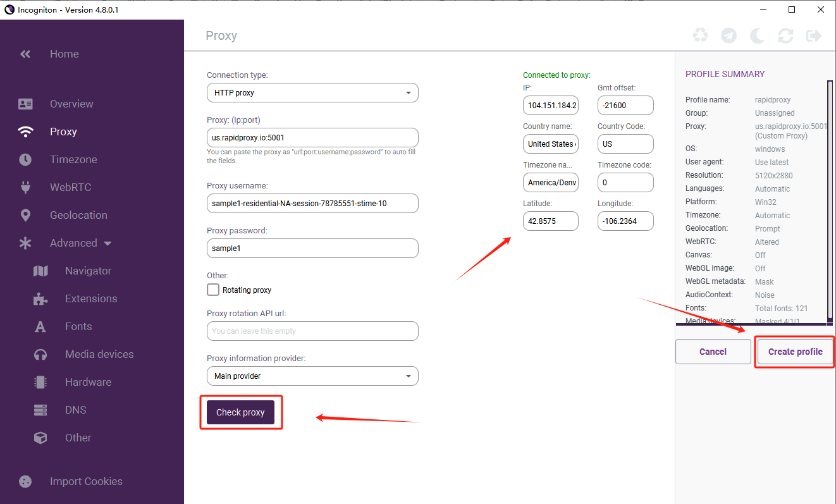Click the Other cube icon
The image size is (836, 504).
click(x=40, y=438)
